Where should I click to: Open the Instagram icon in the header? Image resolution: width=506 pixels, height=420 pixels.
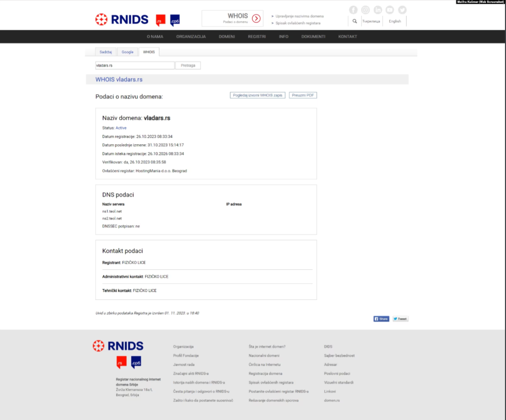[365, 10]
